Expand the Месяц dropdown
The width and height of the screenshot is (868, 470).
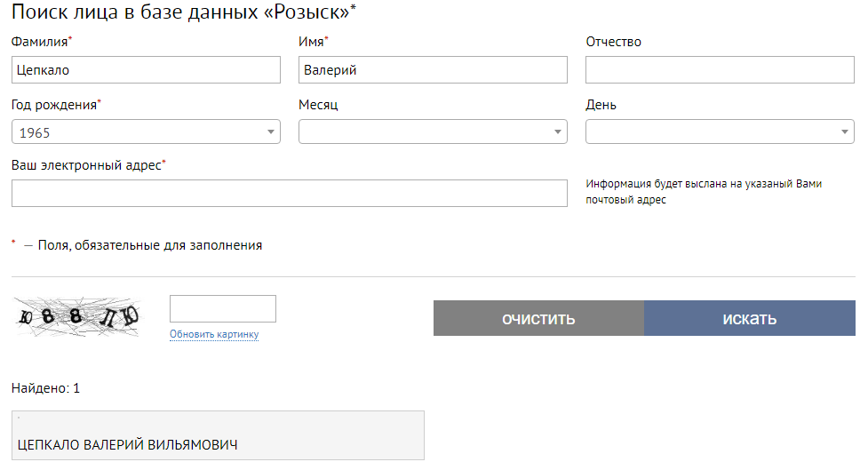pyautogui.click(x=433, y=132)
